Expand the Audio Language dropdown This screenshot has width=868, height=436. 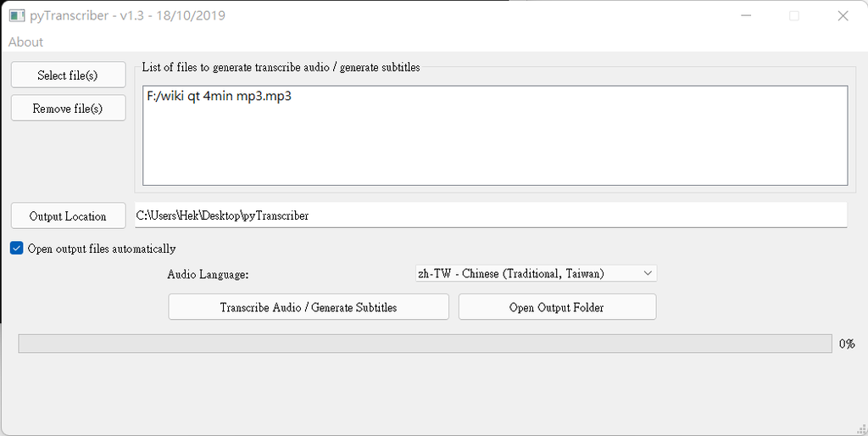(536, 273)
